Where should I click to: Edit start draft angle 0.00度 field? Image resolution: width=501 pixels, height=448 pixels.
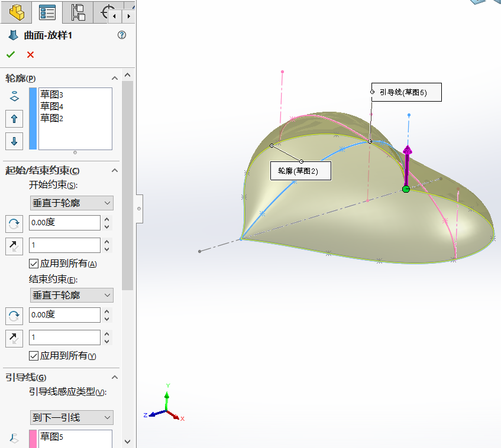coord(64,223)
